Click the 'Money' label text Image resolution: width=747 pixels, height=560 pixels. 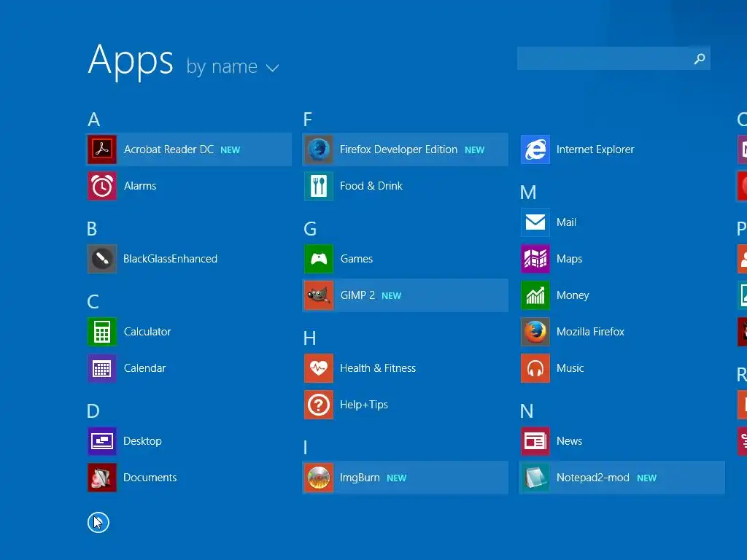pyautogui.click(x=573, y=295)
